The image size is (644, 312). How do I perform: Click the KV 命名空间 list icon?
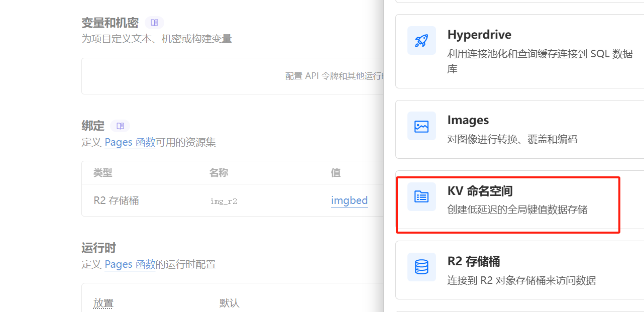click(421, 197)
